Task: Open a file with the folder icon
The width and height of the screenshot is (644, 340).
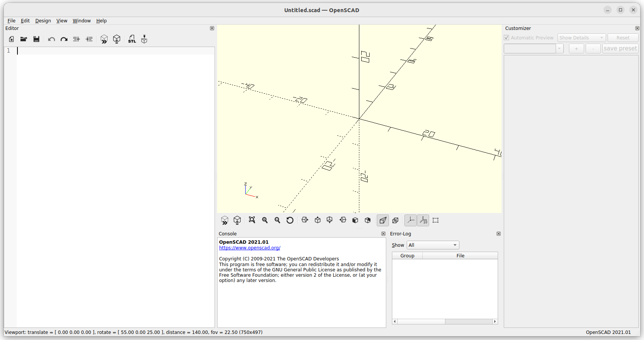Action: [24, 39]
